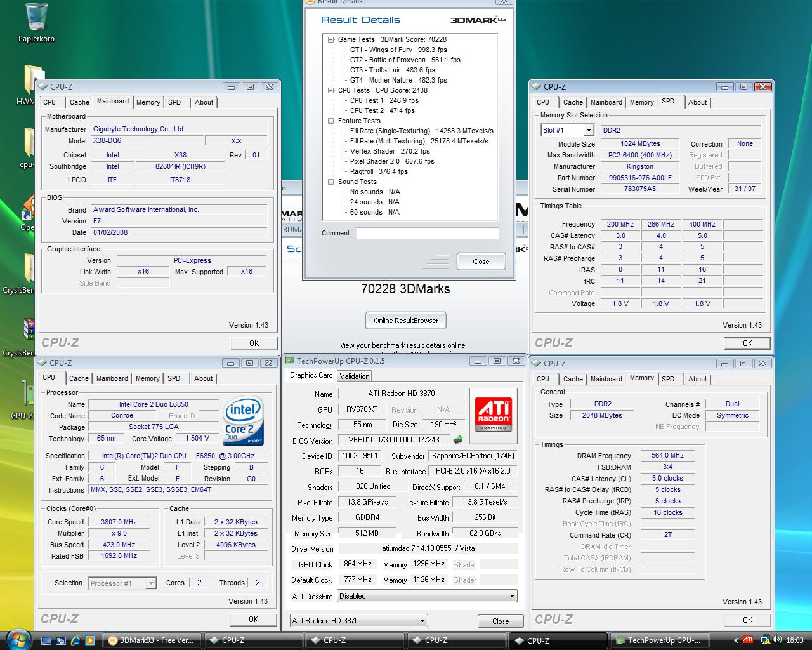Open Mainboard tab in Processor CPU-Z window

click(x=112, y=378)
